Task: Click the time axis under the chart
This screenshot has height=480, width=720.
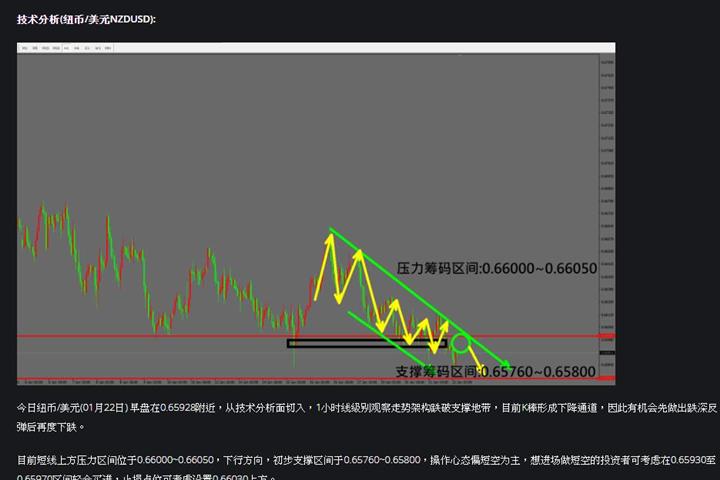Action: [x=308, y=382]
